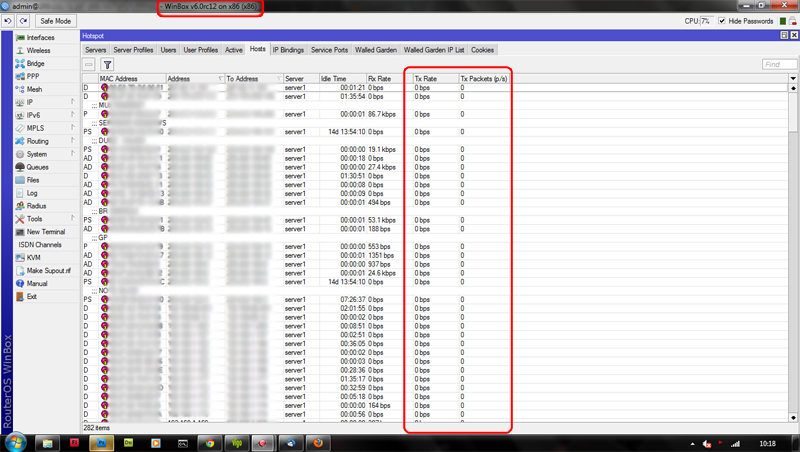Click the Redo arrow icon

pos(23,21)
